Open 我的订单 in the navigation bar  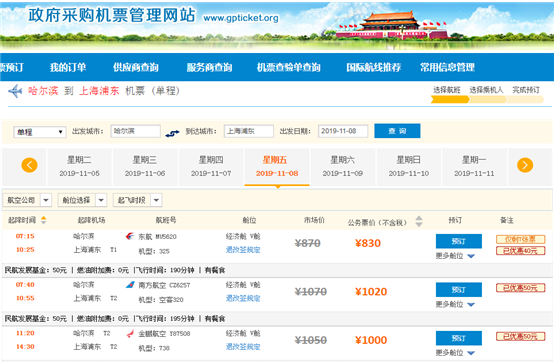click(68, 67)
